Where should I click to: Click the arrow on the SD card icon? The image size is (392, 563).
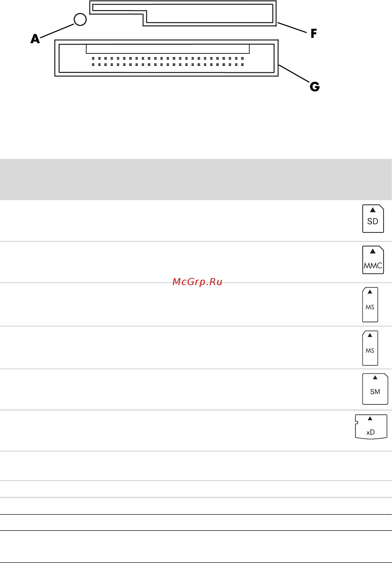point(373,210)
